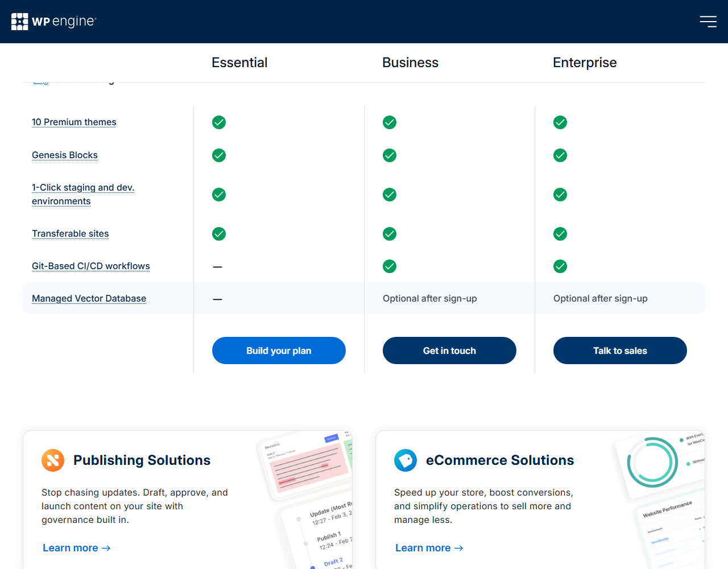Click Business checkmark for 10 Premium themes
Screen dimensions: 728x569
(x=390, y=122)
